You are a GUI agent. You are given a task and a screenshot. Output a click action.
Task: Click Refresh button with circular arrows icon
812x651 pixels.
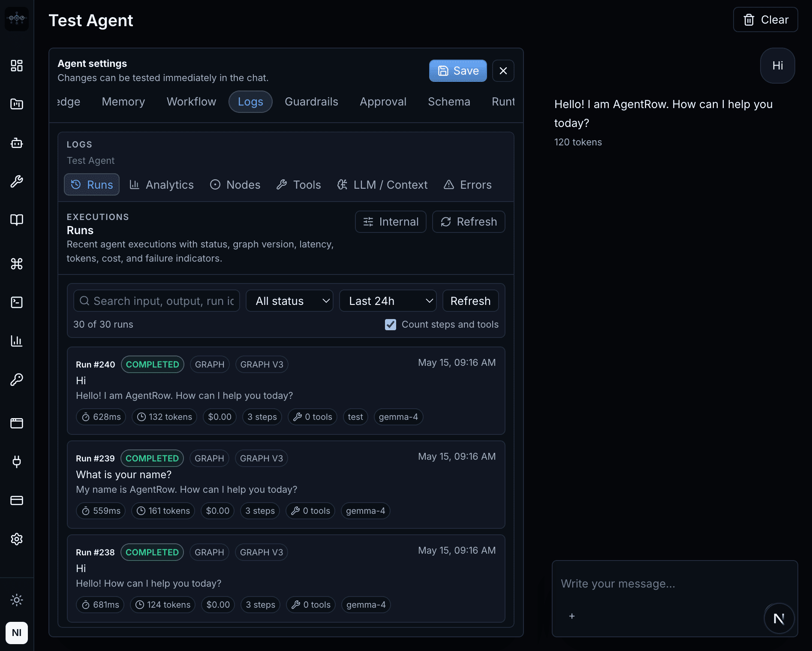coord(469,222)
